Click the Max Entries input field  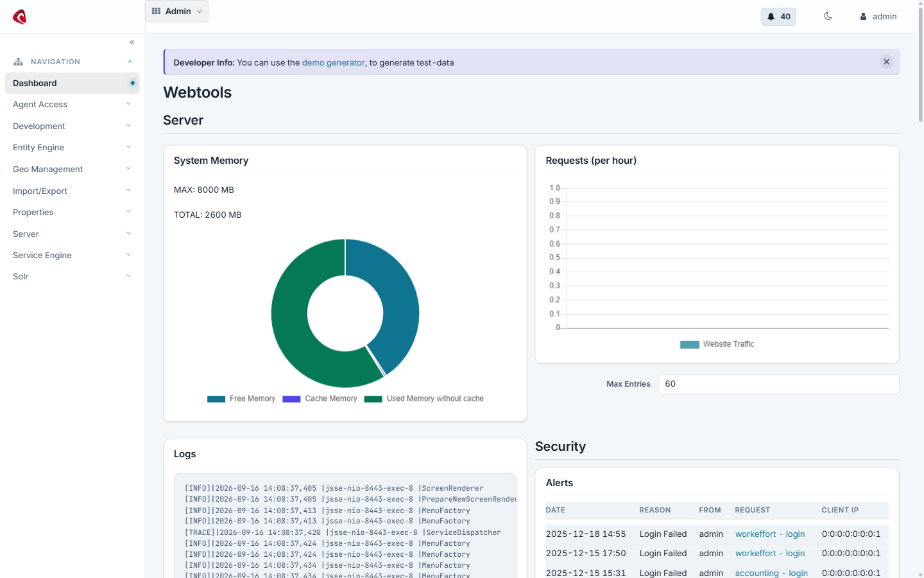coord(778,384)
